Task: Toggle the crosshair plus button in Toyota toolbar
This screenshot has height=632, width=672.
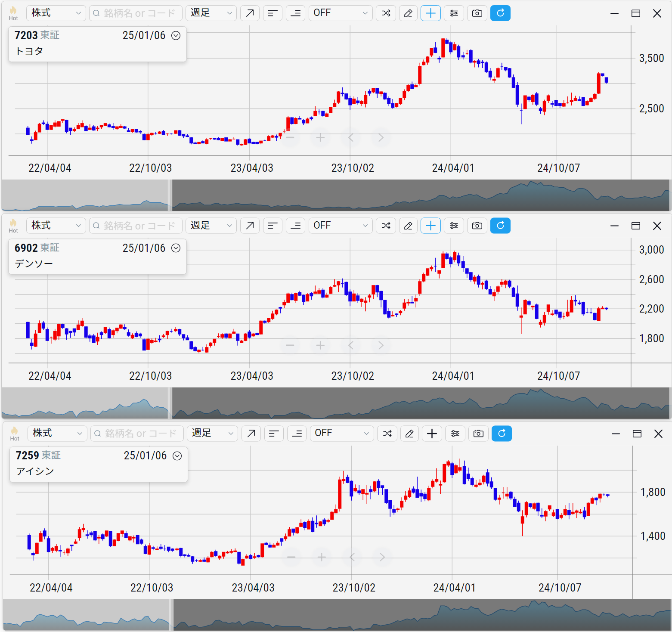Action: click(430, 13)
